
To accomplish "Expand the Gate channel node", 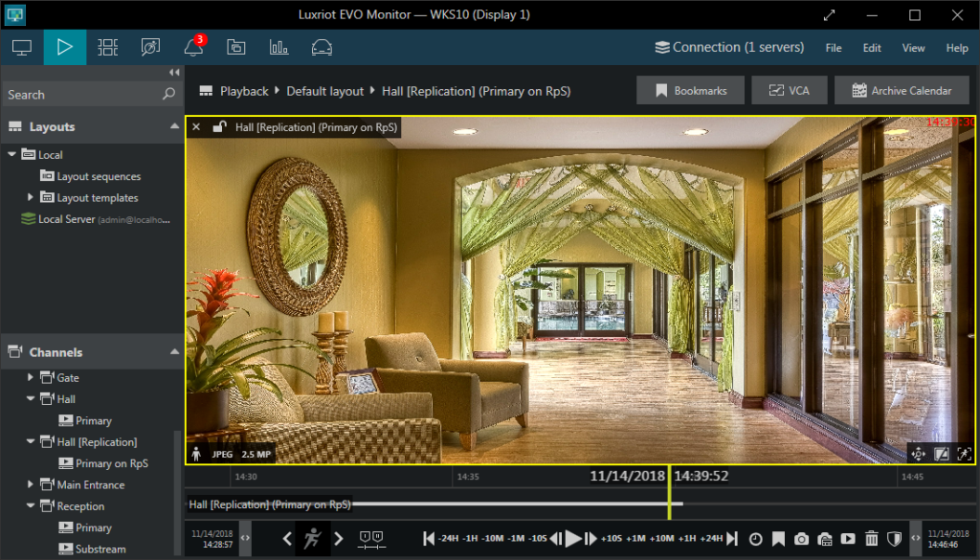I will tap(30, 377).
